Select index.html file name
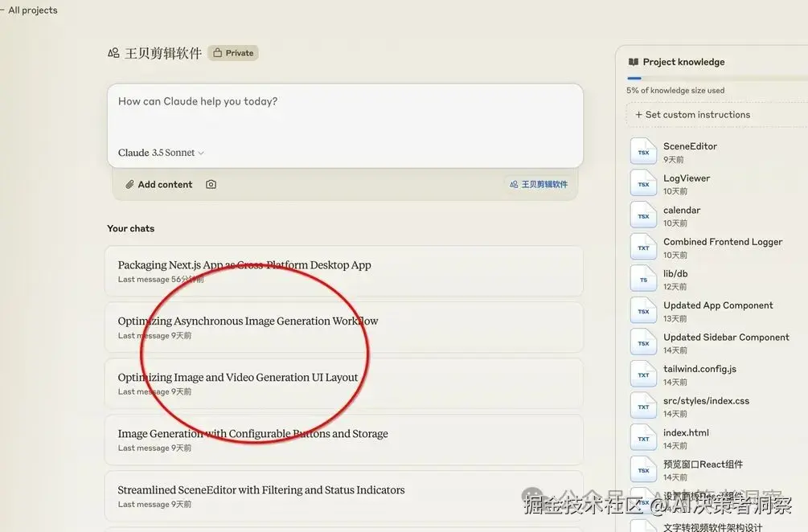 (x=686, y=432)
